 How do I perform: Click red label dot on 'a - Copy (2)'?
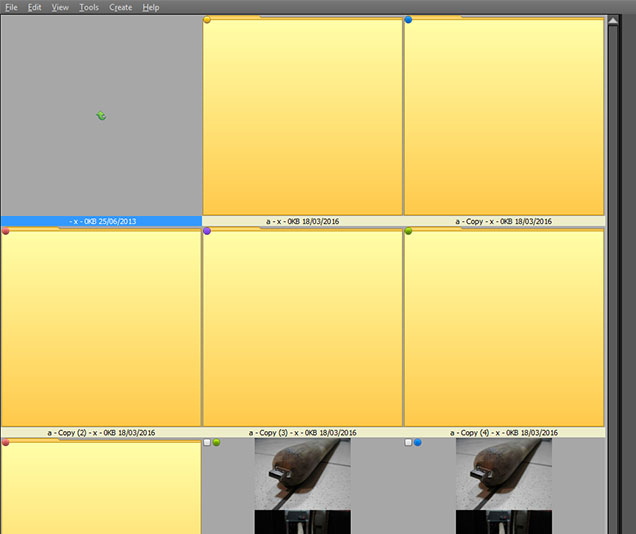[6, 231]
